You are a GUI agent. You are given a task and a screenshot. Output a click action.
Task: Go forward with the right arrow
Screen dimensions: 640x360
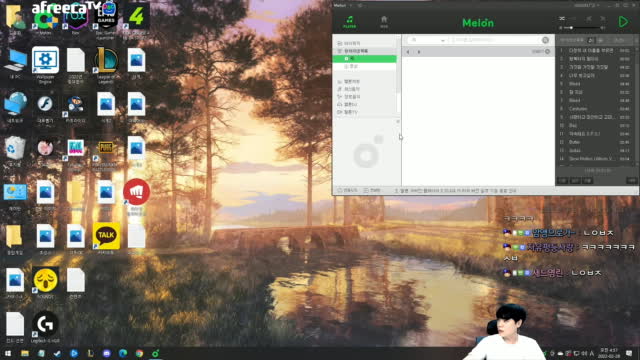(419, 52)
